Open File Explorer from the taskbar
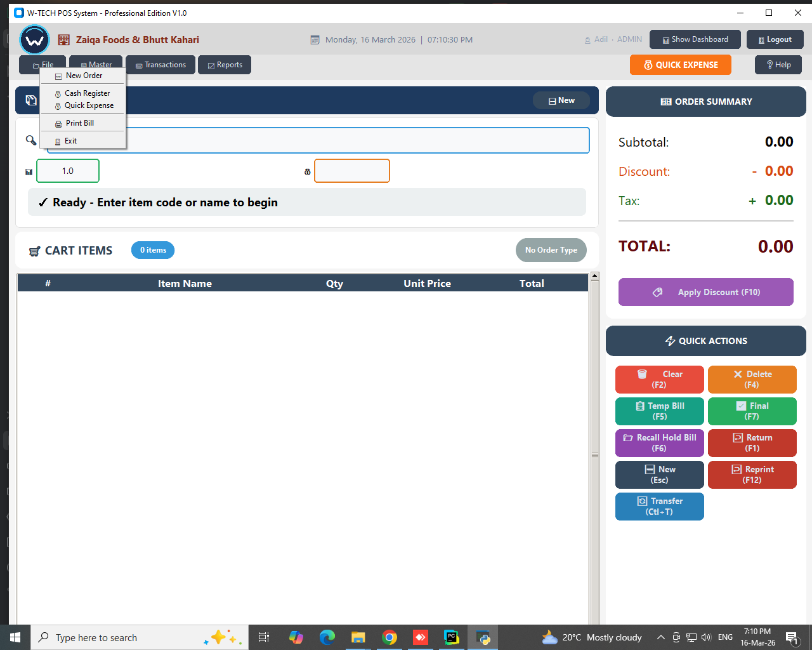Screen dimensions: 812x650 pos(358,637)
